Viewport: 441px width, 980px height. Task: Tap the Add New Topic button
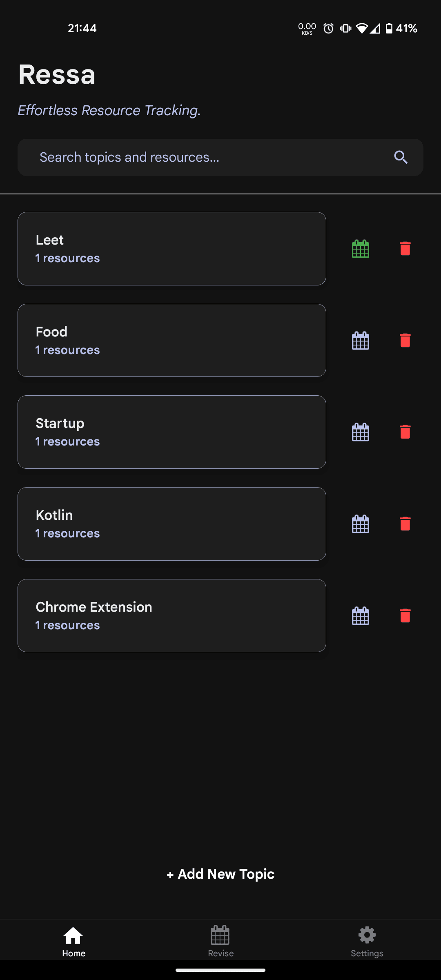pyautogui.click(x=220, y=873)
